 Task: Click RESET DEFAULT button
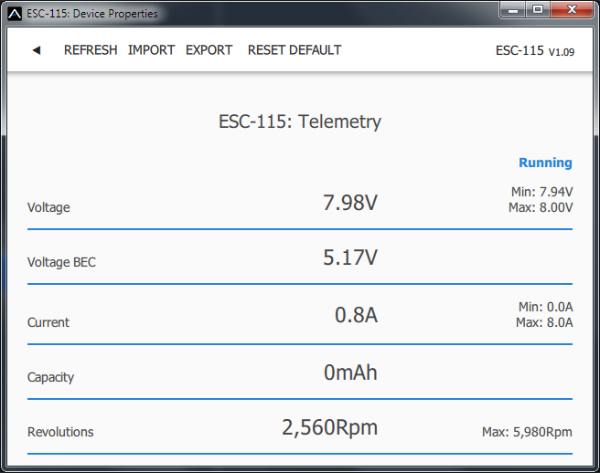pos(294,50)
